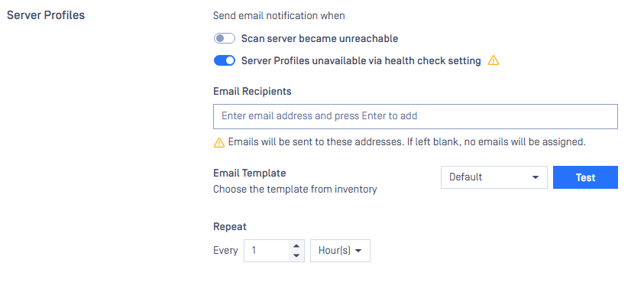Click the caret arrow in Default dropdown
Screen dimensions: 644x292
[x=536, y=177]
